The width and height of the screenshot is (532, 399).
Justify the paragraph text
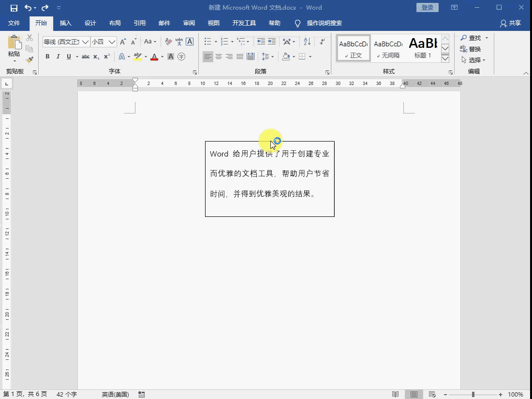[240, 57]
